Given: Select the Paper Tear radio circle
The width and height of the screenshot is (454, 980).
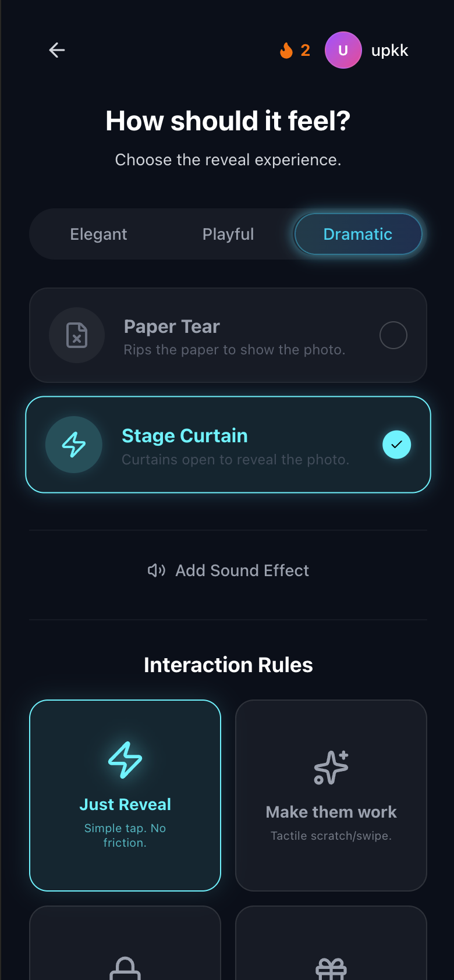Looking at the screenshot, I should pyautogui.click(x=393, y=335).
